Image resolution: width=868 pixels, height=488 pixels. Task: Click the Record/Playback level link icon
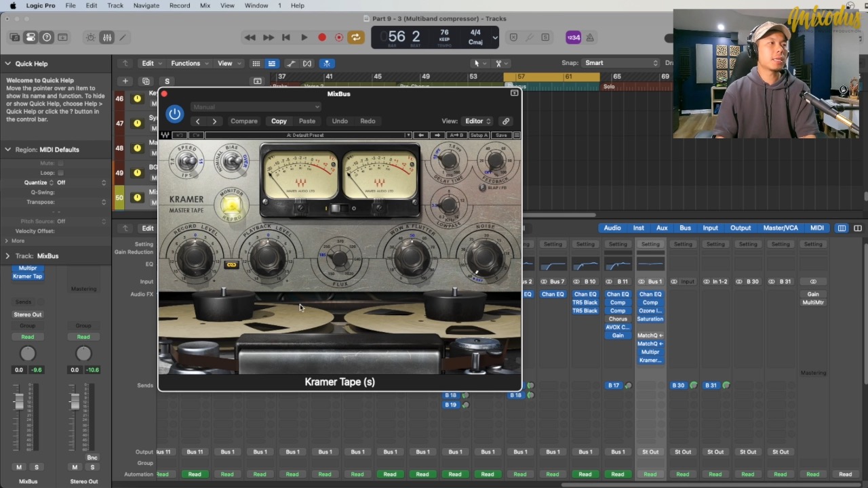tap(231, 265)
